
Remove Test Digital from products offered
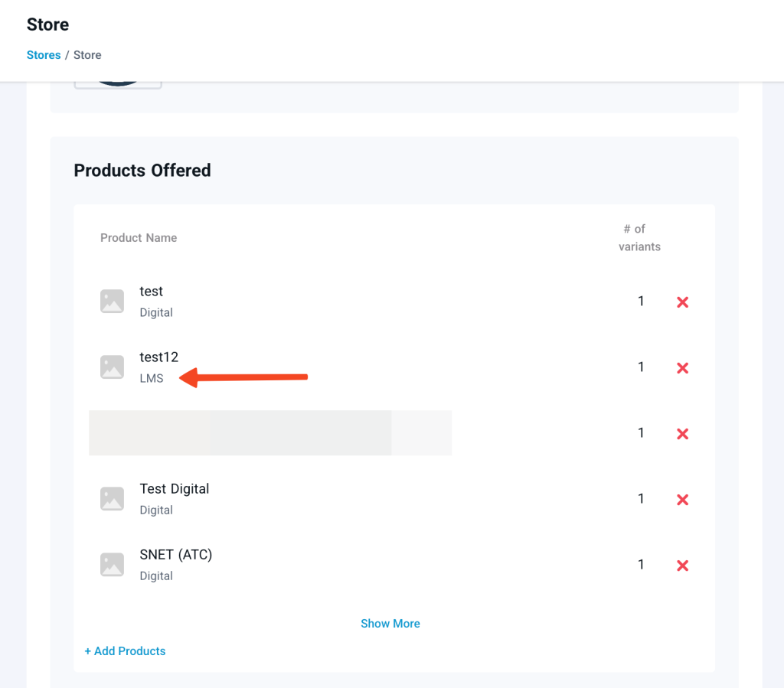tap(682, 500)
